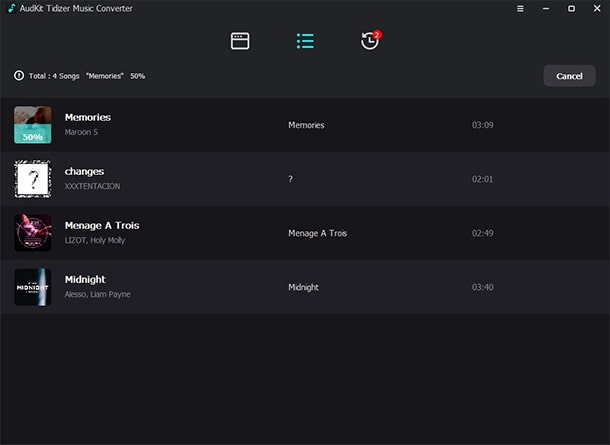
Task: Click the "Memories" progress status text
Action: (x=105, y=76)
